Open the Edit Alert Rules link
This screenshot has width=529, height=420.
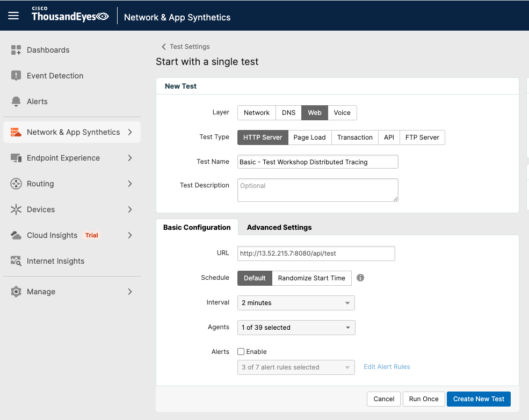387,367
